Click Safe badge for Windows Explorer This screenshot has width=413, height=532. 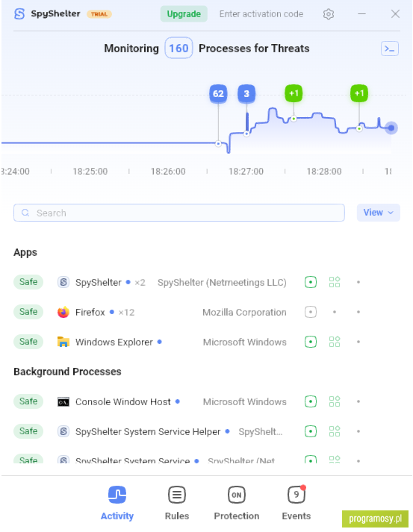tap(28, 342)
